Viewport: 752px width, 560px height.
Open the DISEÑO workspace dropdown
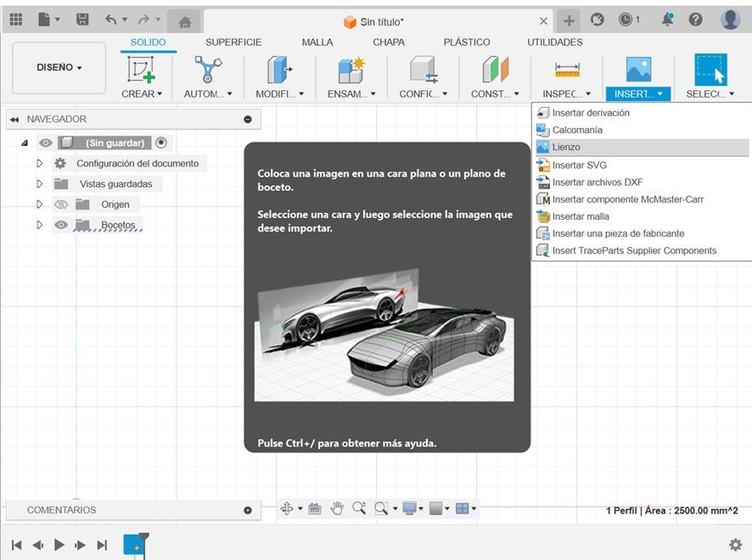coord(59,68)
